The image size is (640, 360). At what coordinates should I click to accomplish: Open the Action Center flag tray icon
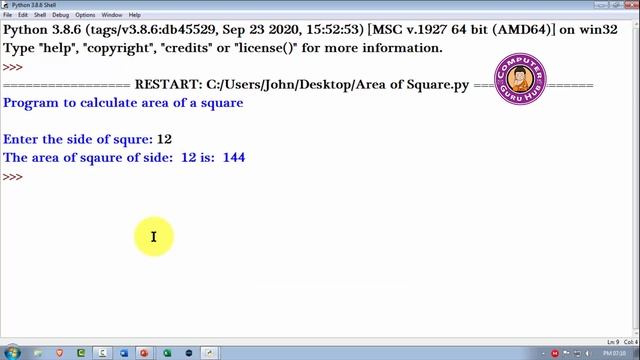tap(566, 353)
